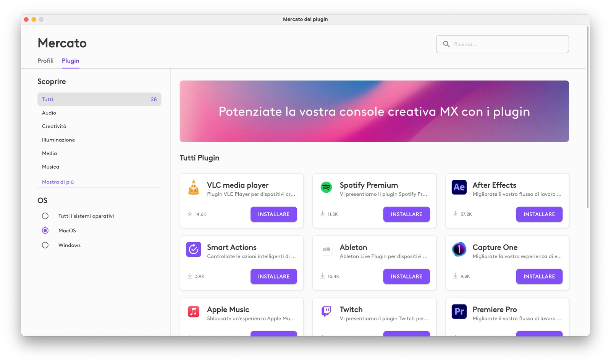Image resolution: width=611 pixels, height=364 pixels.
Task: Click the 14.6K download count
Action: (x=200, y=214)
